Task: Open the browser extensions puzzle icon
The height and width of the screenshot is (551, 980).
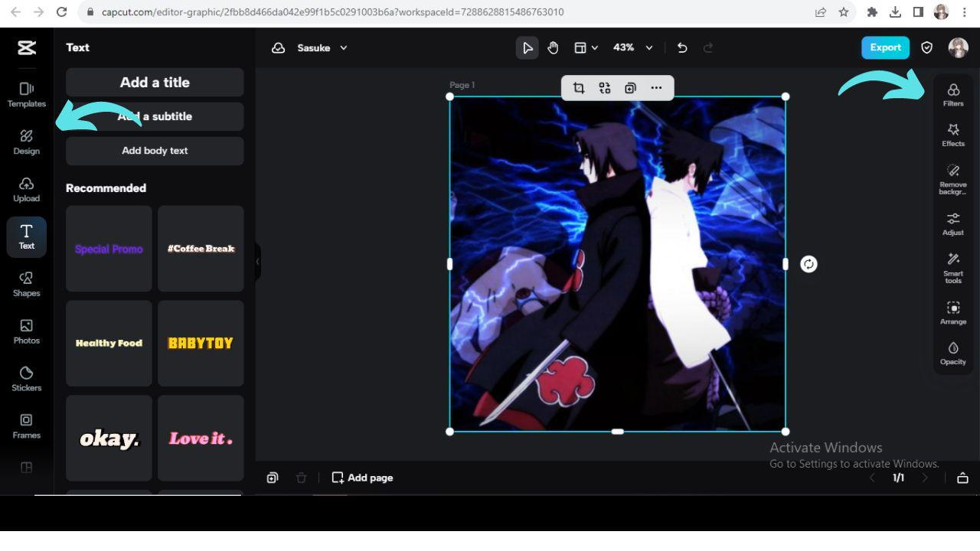Action: pos(872,12)
